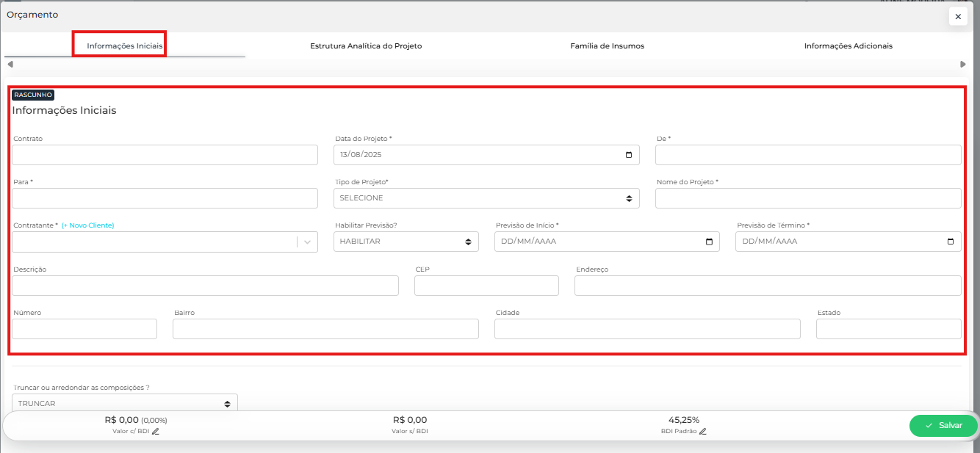Image resolution: width=980 pixels, height=453 pixels.
Task: Open Habilitar Previsão dropdown
Action: pos(406,242)
